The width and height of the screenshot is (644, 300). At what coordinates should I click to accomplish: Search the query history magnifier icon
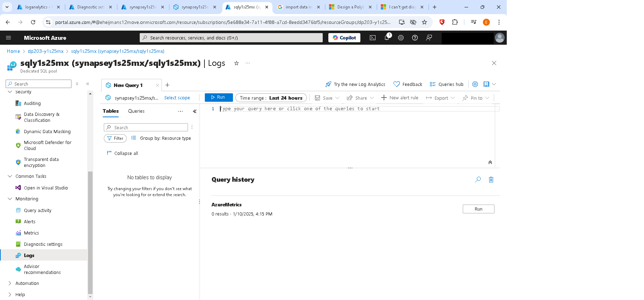pyautogui.click(x=478, y=180)
